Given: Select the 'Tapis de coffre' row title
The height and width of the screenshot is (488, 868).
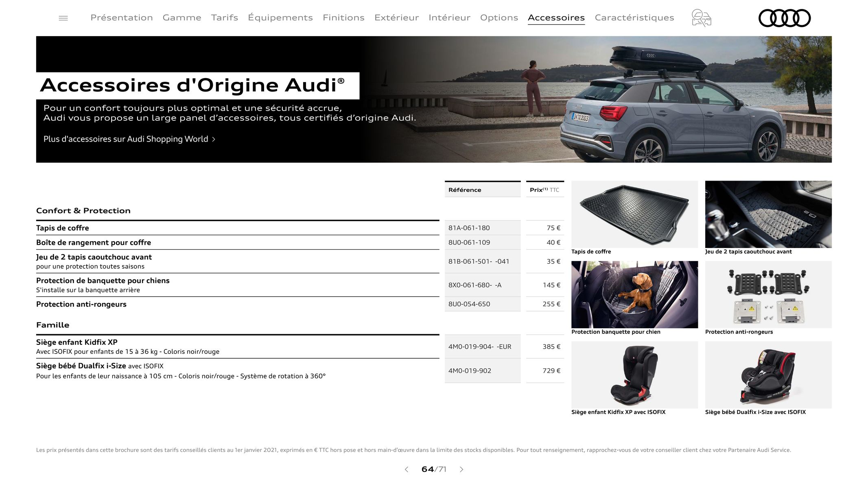Looking at the screenshot, I should [x=62, y=228].
